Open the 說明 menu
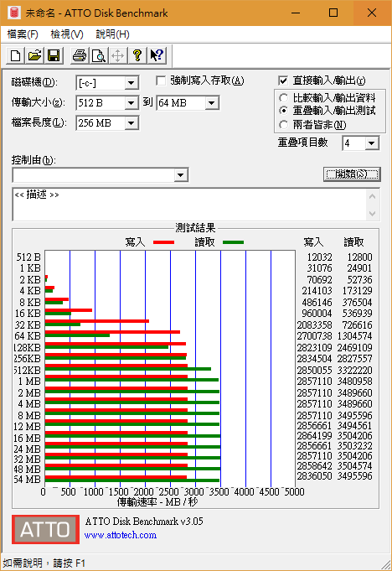The image size is (392, 571). coord(113,34)
